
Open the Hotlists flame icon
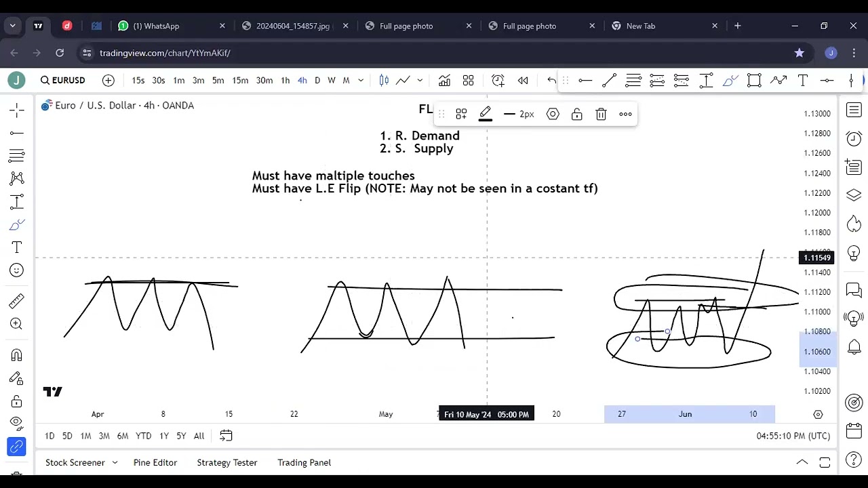coord(854,224)
